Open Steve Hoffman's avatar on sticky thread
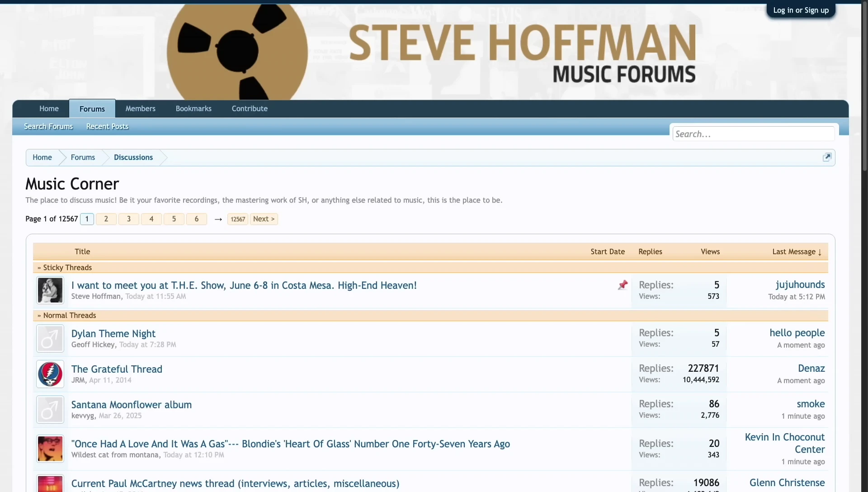This screenshot has height=492, width=868. [50, 290]
